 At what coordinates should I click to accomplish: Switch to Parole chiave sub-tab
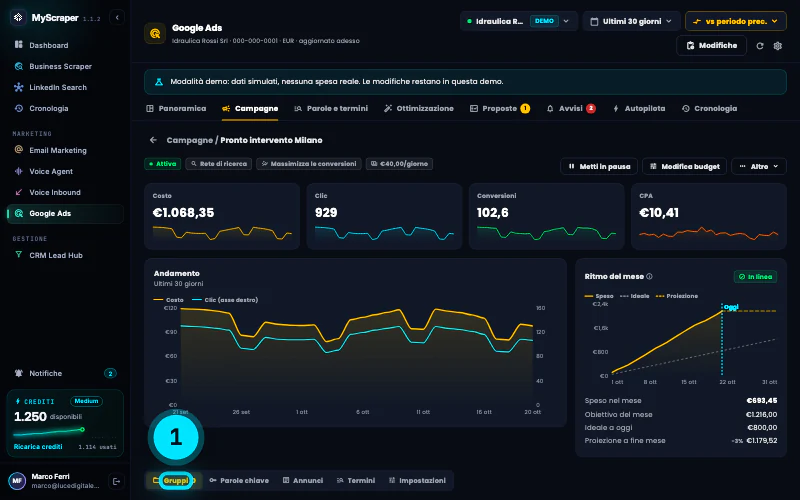point(239,481)
